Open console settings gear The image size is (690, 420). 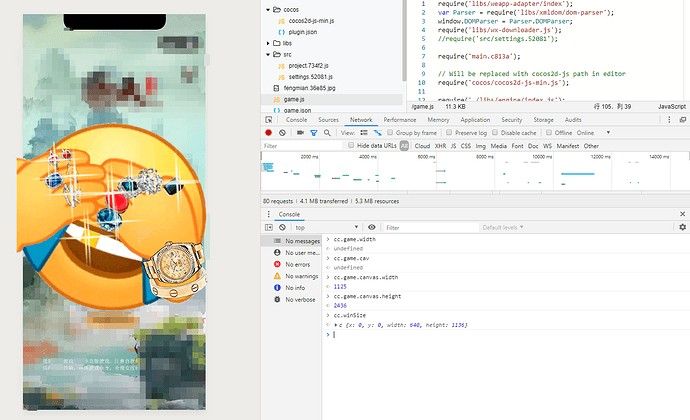tap(682, 227)
